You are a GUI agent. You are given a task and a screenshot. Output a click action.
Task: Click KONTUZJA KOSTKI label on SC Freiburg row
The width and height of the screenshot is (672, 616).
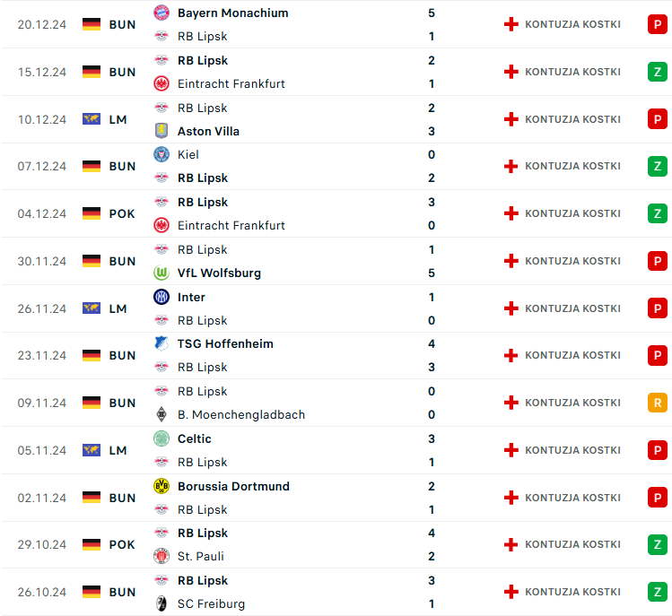coord(572,592)
